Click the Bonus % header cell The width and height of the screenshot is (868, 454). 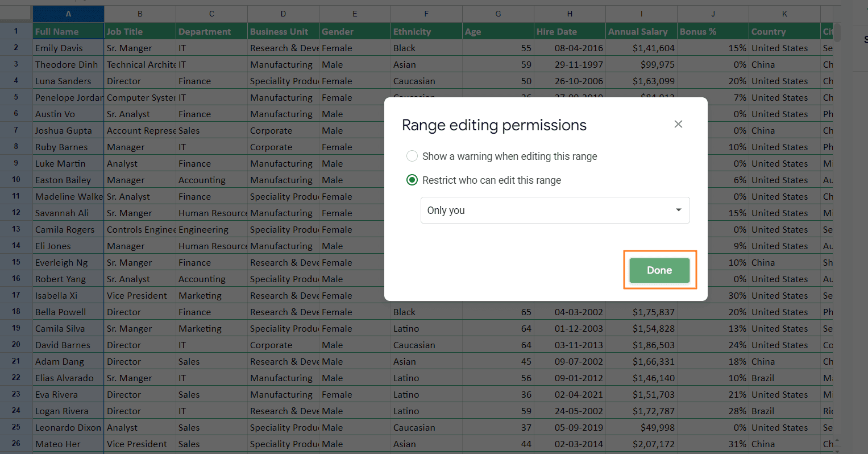coord(713,31)
